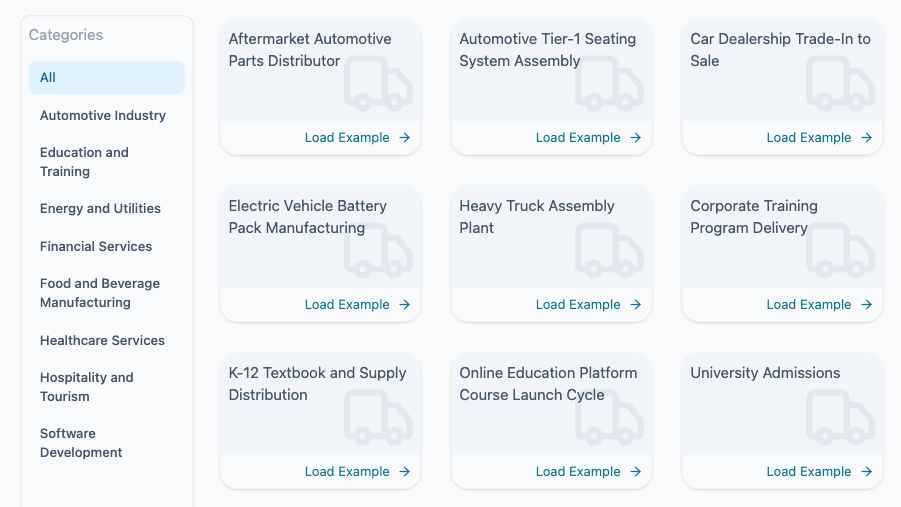Viewport: 901px width, 507px height.
Task: Select Healthcare Services category
Action: click(x=102, y=341)
